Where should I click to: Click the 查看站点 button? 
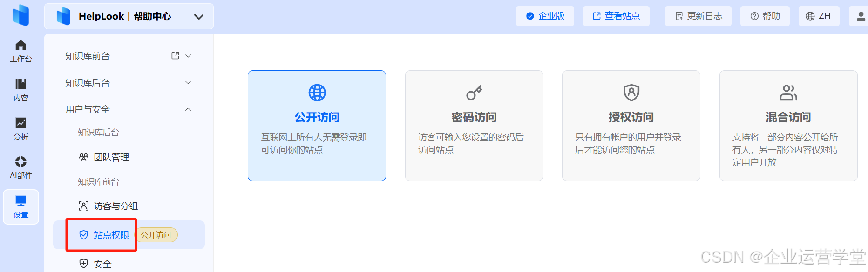(616, 16)
